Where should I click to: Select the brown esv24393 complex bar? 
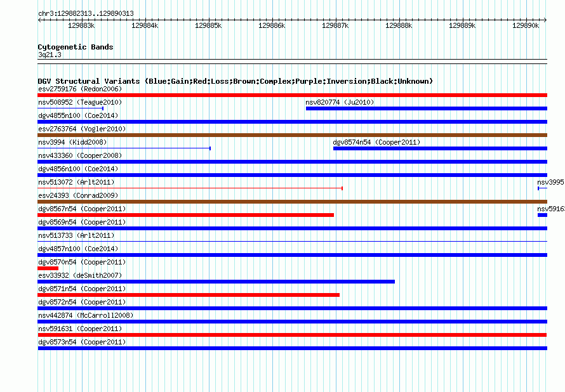[x=292, y=202]
